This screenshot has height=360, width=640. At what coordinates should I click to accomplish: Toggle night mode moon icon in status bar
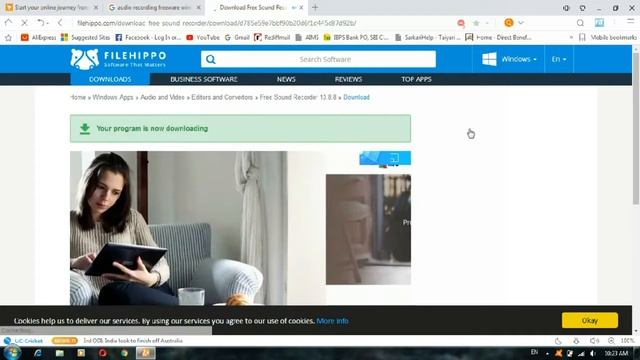558,341
